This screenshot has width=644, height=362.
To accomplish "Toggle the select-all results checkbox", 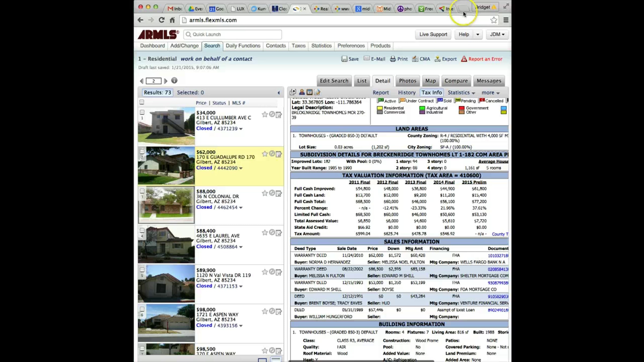I will click(142, 102).
